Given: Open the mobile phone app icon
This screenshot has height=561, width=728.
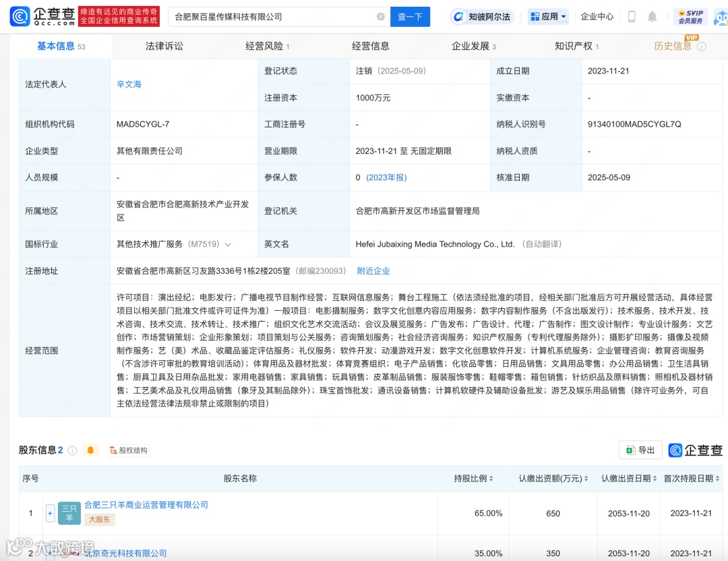Looking at the screenshot, I should pyautogui.click(x=632, y=17).
